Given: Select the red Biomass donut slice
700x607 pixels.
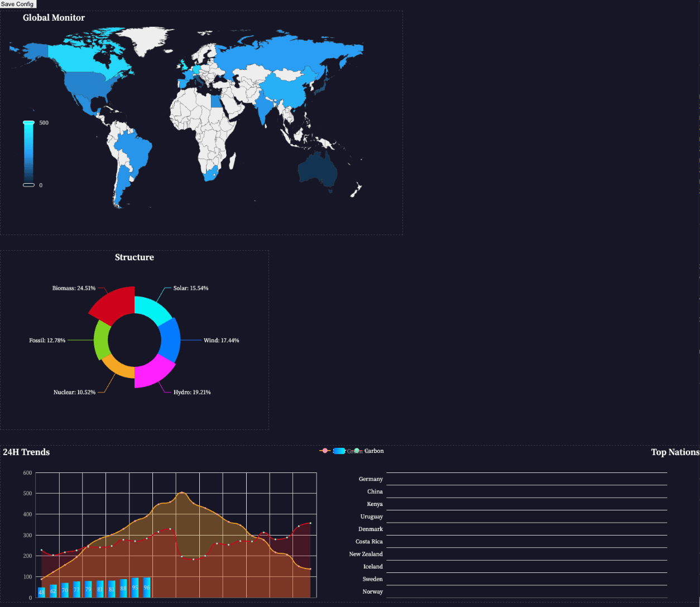Looking at the screenshot, I should 114,305.
